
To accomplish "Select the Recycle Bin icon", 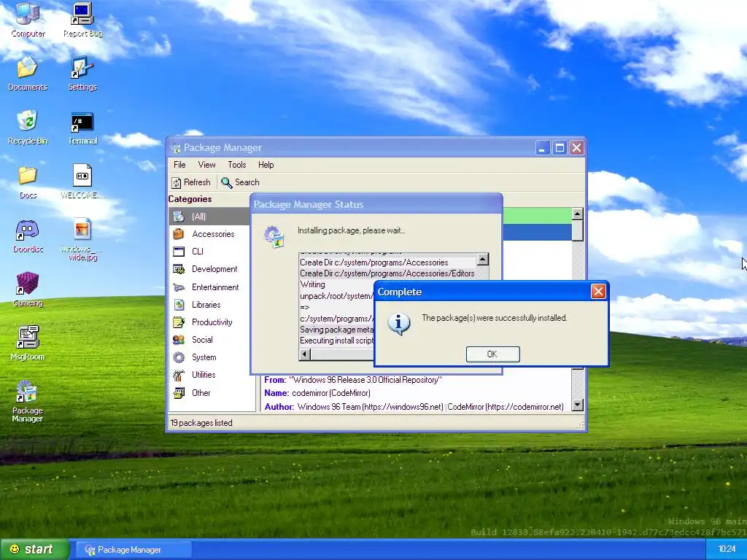I will pos(28,128).
